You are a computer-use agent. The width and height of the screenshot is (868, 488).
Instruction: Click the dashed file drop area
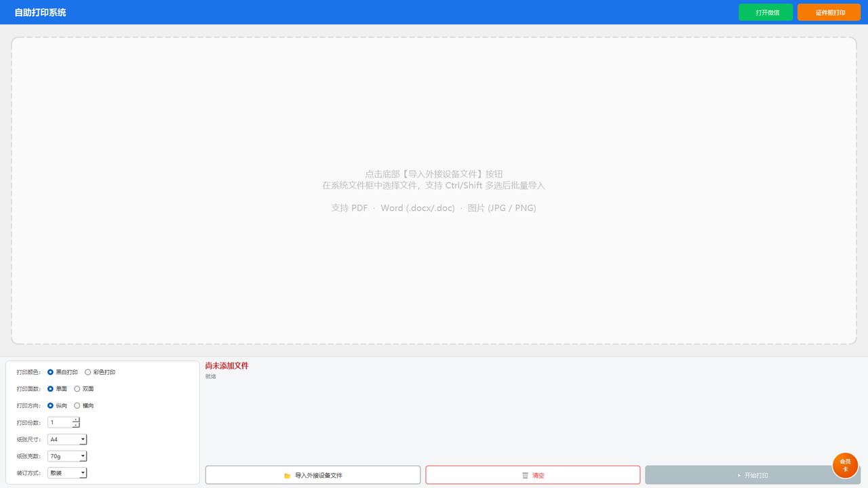click(x=434, y=190)
